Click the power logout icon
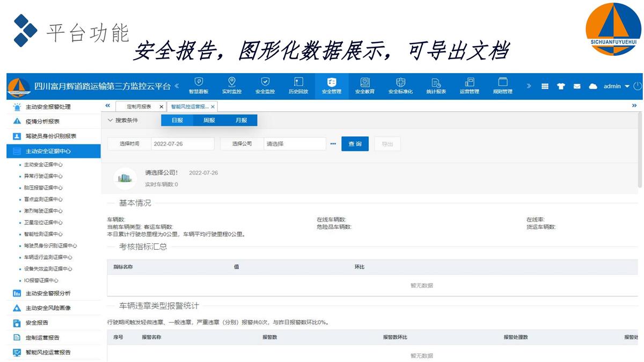This screenshot has height=362, width=644. coord(637,86)
